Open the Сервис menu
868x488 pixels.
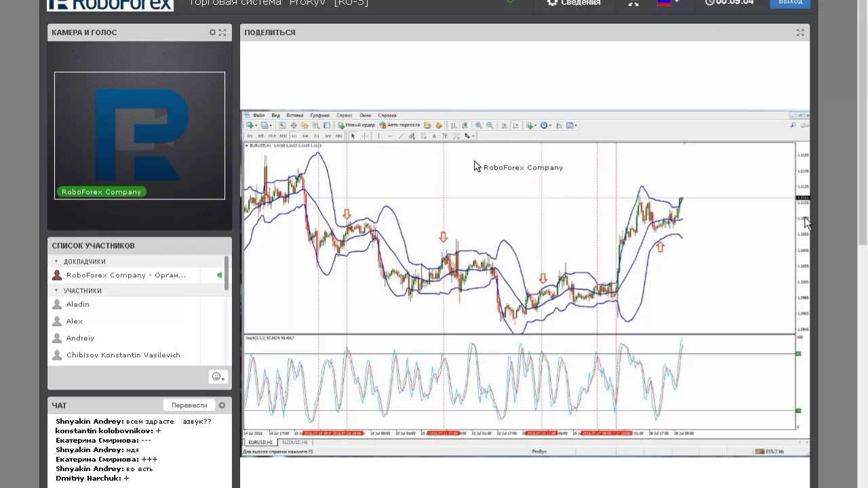pos(344,115)
